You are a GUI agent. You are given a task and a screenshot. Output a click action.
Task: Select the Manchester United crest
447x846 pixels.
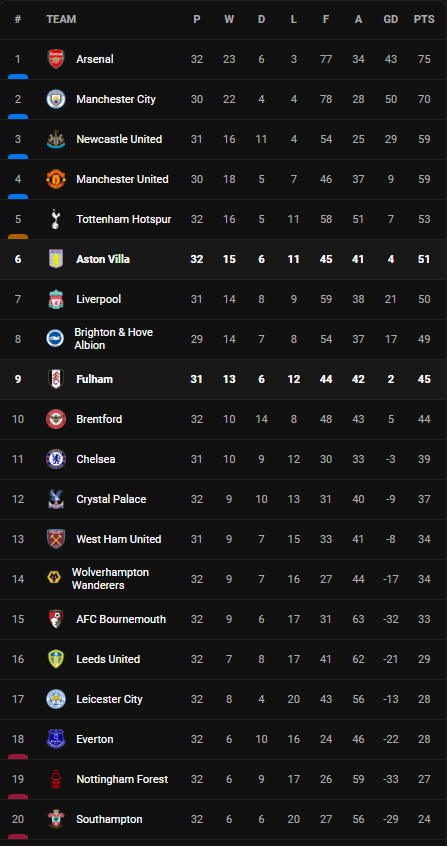coord(56,179)
